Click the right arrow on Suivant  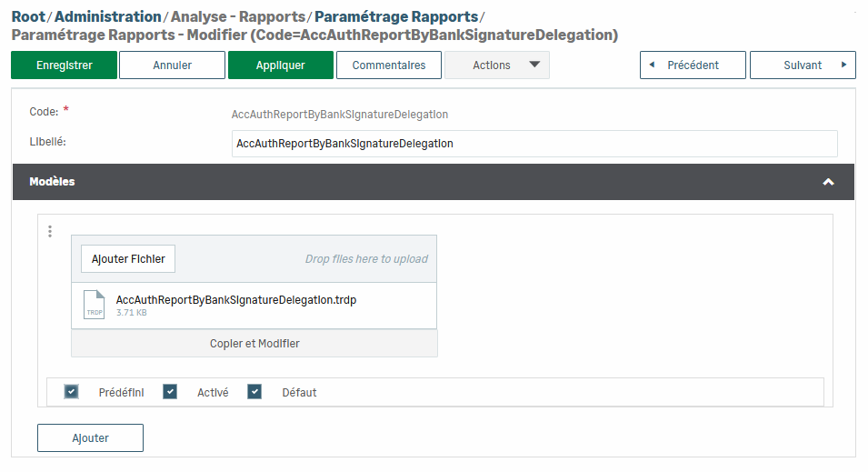(843, 65)
